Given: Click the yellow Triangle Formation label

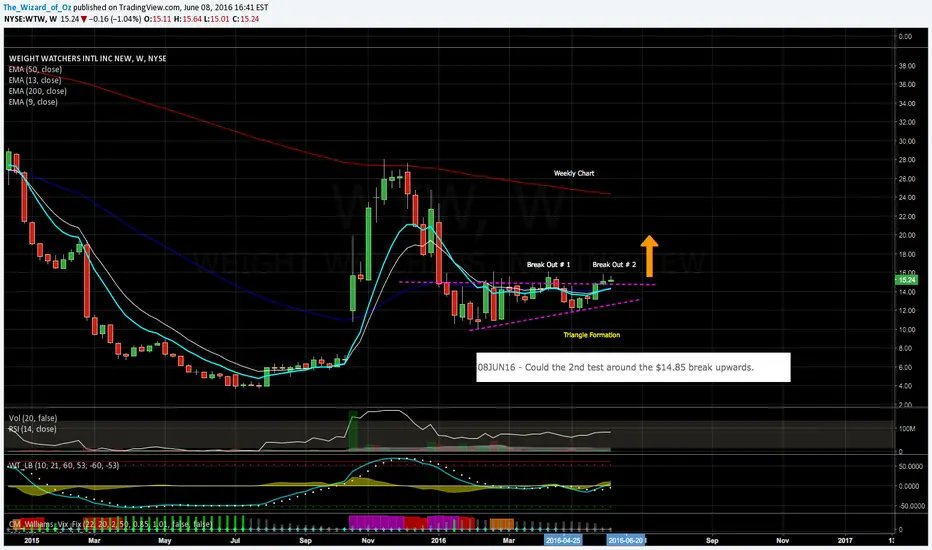Looking at the screenshot, I should [x=591, y=335].
